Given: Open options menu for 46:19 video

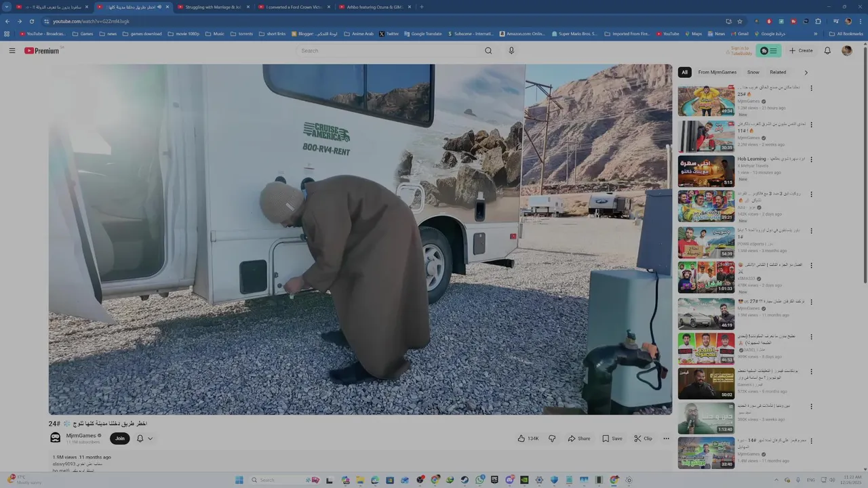Looking at the screenshot, I should [x=811, y=301].
